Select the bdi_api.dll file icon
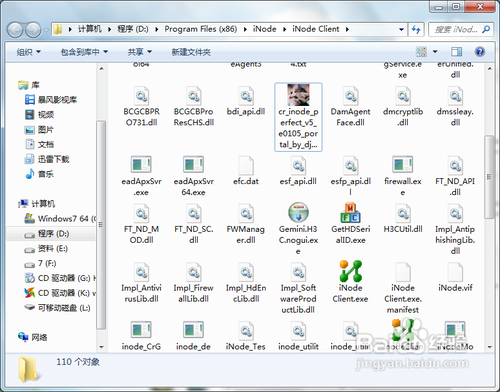500x392 pixels. point(246,96)
